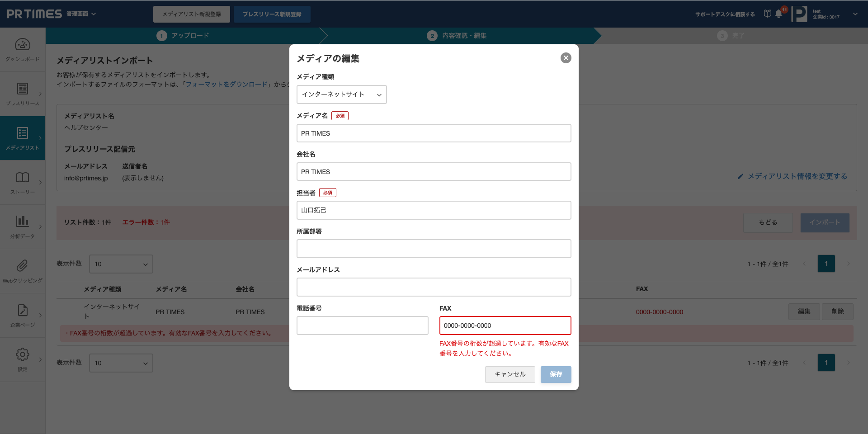Open the Dashboard sidebar icon
The width and height of the screenshot is (868, 434).
tap(23, 44)
